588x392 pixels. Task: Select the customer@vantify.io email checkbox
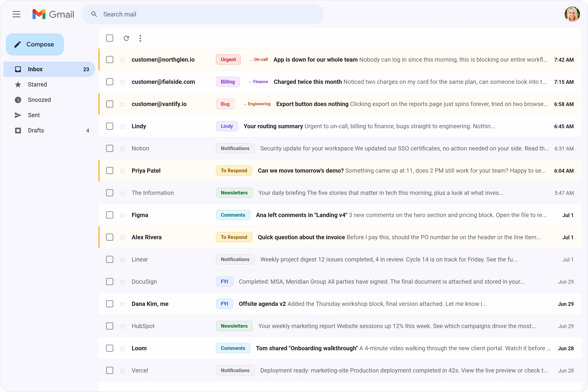click(x=109, y=104)
